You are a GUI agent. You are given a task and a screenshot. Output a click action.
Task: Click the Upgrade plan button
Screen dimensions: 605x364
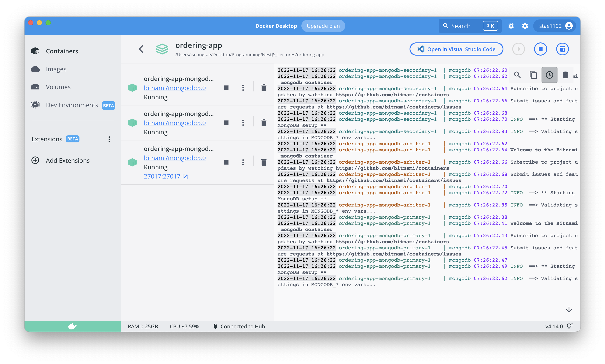(323, 26)
